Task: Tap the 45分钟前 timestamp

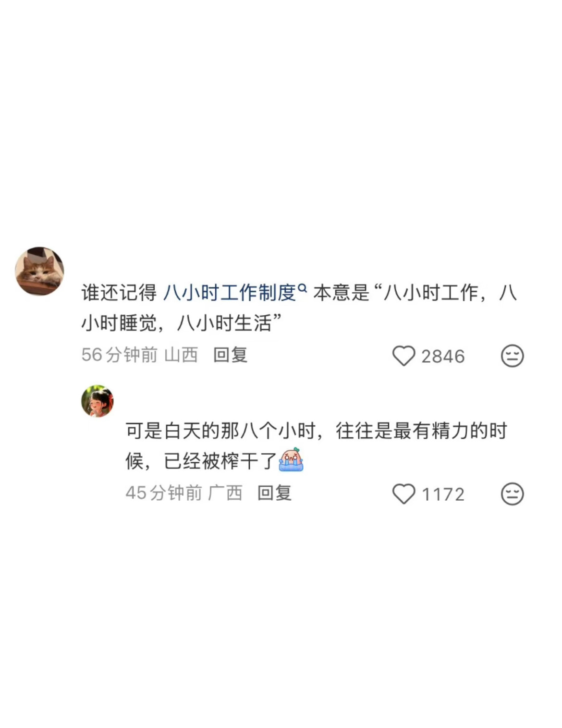Action: [164, 493]
